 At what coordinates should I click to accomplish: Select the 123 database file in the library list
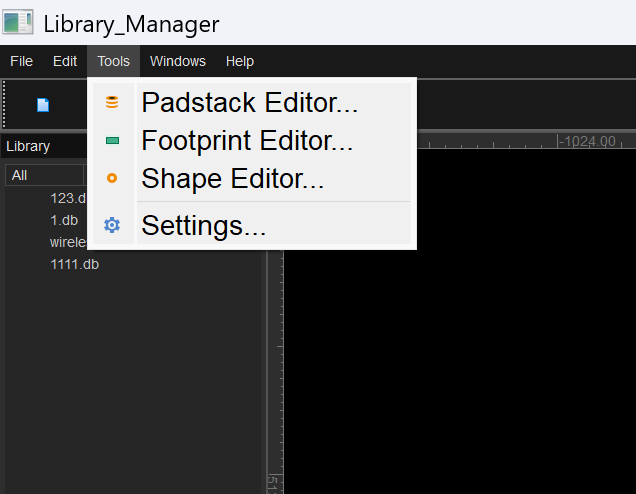68,198
